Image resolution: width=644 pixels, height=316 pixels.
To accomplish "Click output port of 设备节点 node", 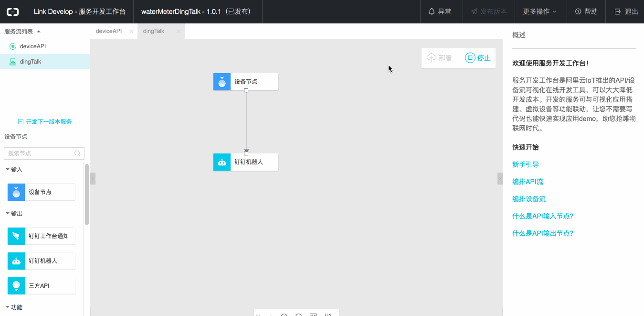I will point(246,90).
